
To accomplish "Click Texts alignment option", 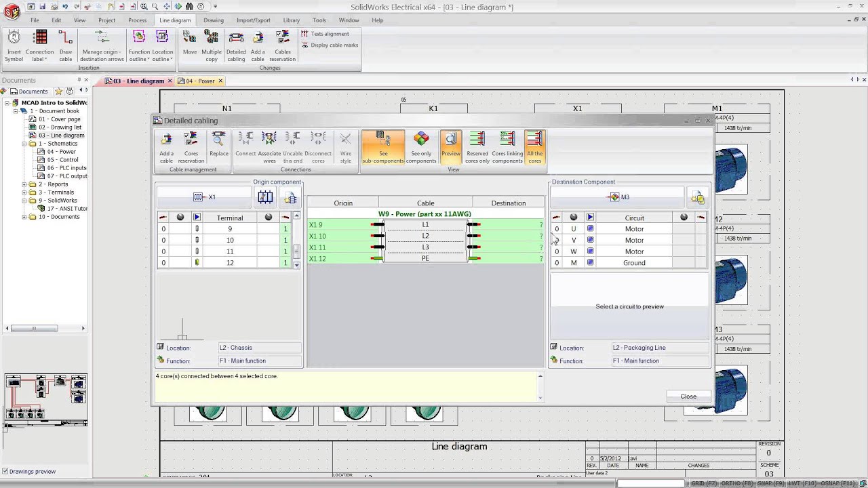I will click(x=325, y=34).
